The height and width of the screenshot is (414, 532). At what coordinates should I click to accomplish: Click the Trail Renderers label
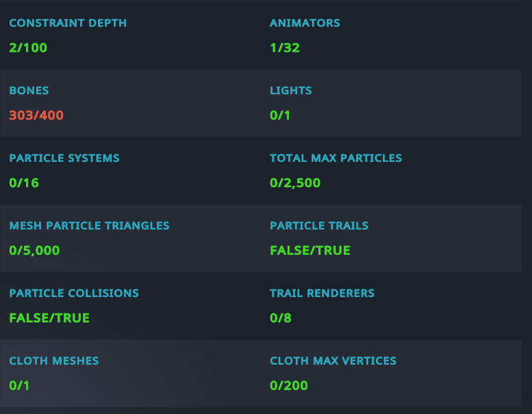pyautogui.click(x=322, y=293)
